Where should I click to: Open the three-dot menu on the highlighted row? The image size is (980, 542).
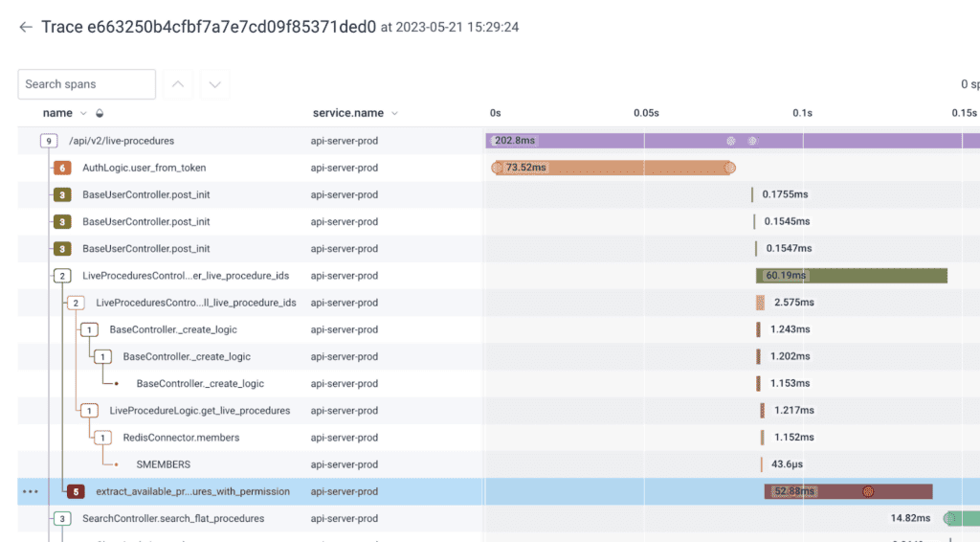31,491
